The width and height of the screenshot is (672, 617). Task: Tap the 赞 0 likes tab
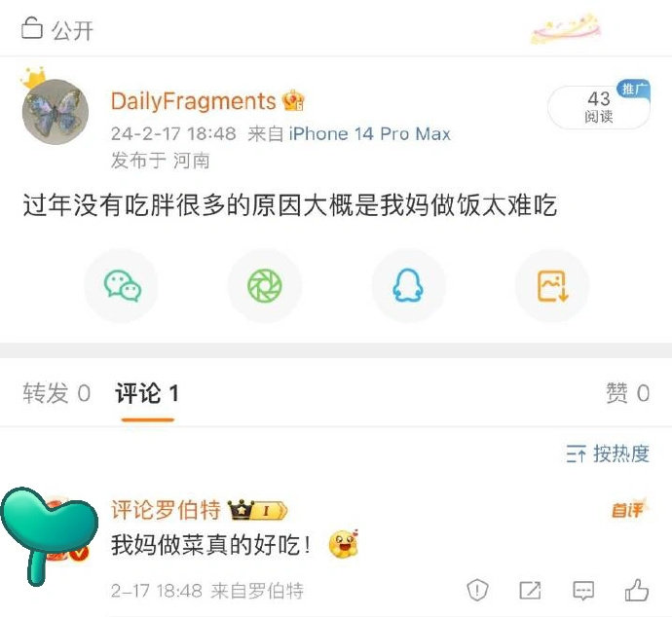628,392
